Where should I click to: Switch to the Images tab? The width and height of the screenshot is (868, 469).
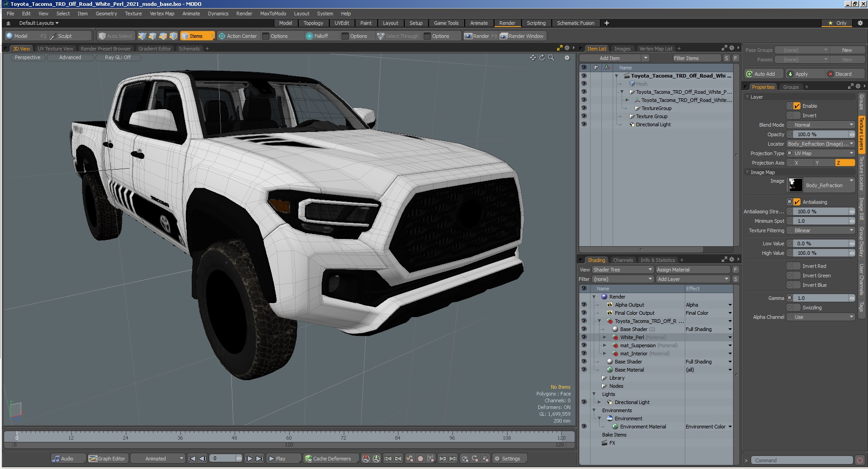[622, 49]
